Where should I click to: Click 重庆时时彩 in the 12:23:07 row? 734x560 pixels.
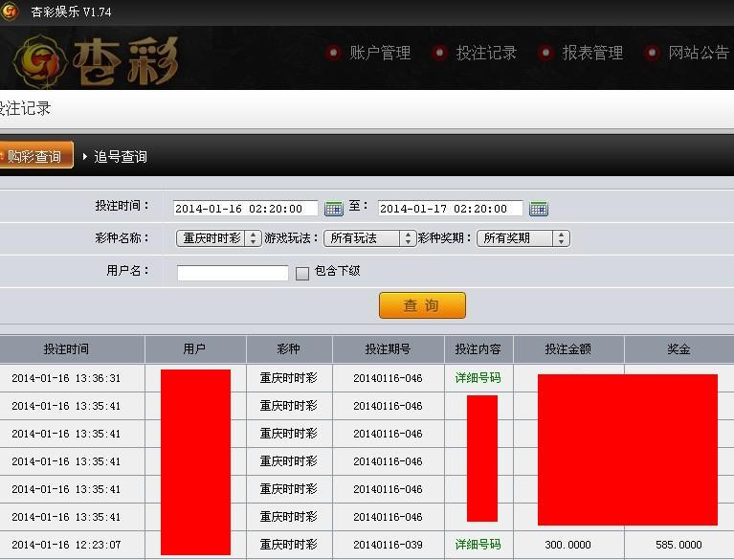[289, 545]
